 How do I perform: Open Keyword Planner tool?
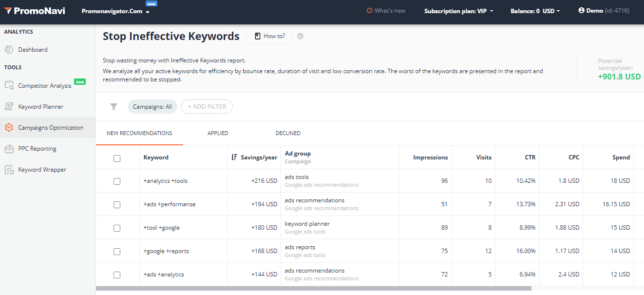click(41, 106)
